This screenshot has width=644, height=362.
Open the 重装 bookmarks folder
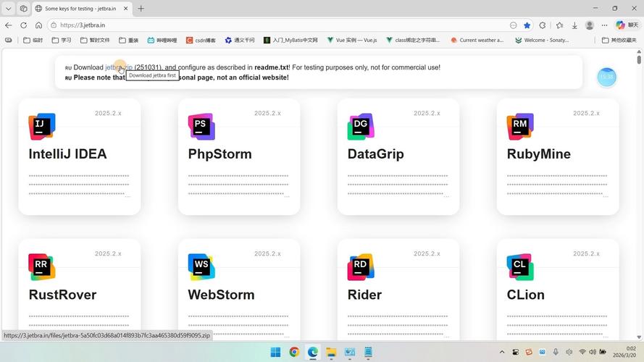(128, 41)
